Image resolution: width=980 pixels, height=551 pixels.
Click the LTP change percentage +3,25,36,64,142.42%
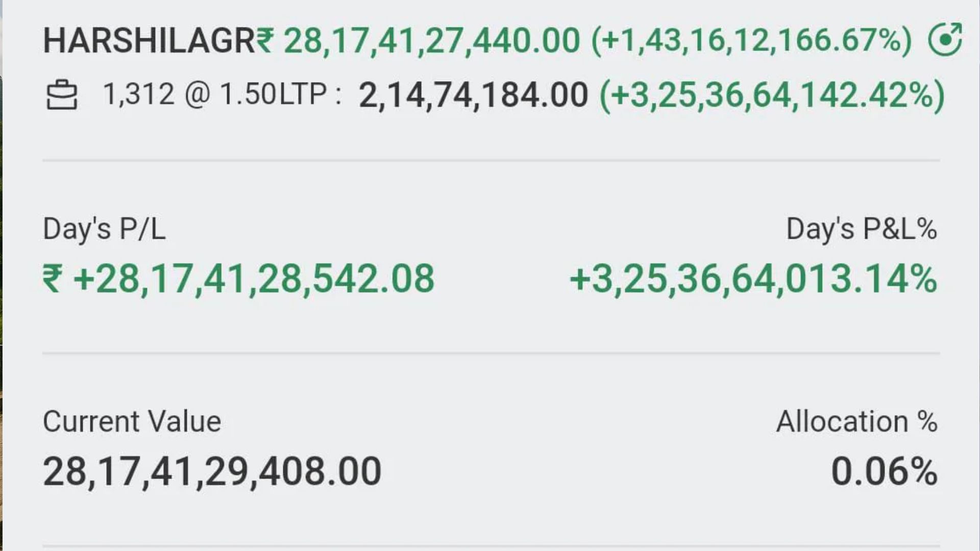point(772,95)
